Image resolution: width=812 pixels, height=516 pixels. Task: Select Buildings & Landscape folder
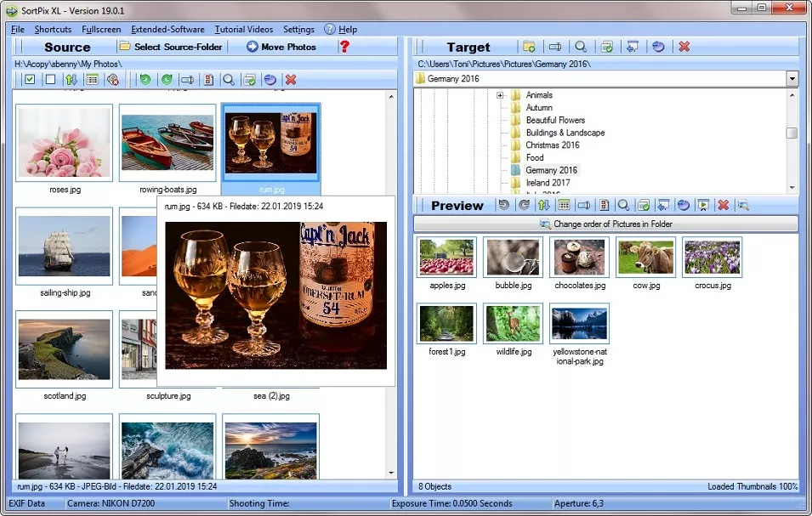coord(565,133)
